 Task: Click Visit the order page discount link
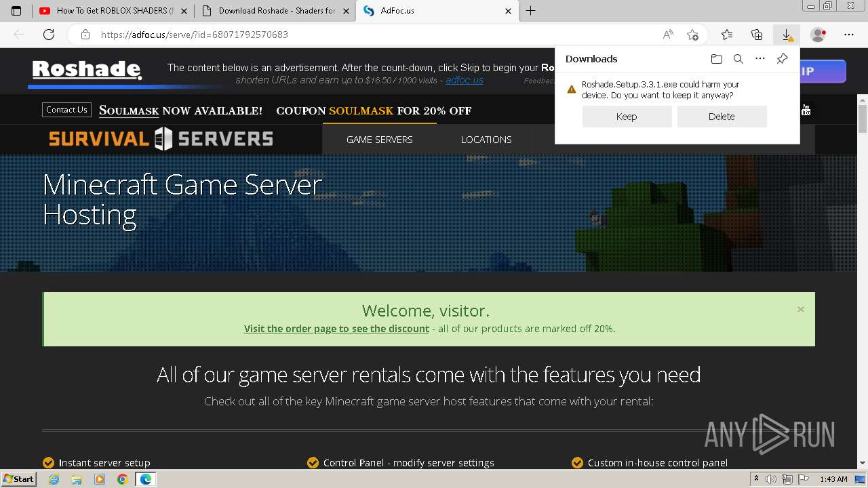coord(336,329)
